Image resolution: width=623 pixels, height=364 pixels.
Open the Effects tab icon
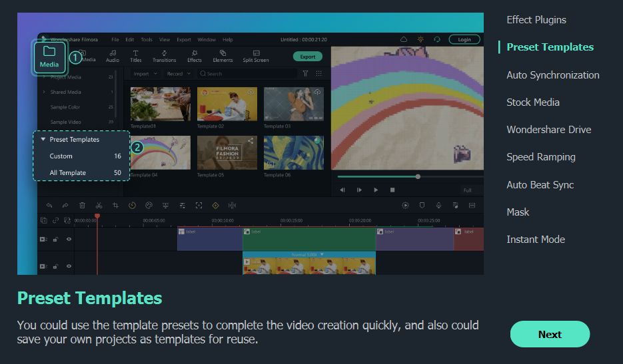195,57
